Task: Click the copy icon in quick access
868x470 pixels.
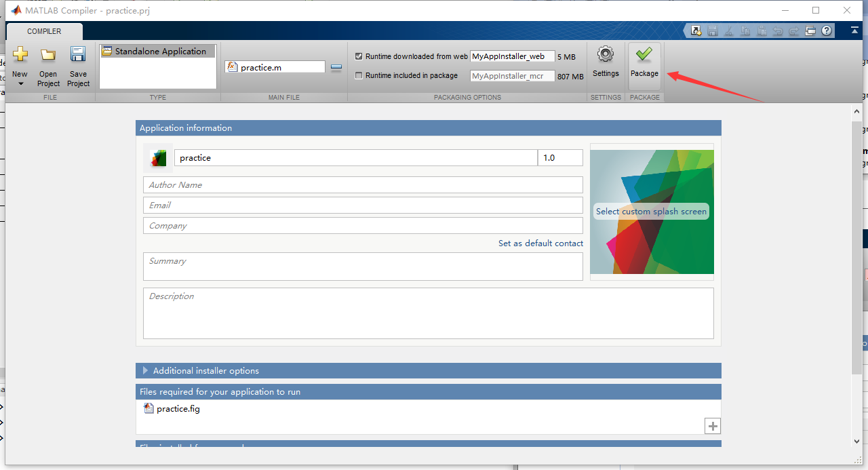Action: (x=745, y=31)
